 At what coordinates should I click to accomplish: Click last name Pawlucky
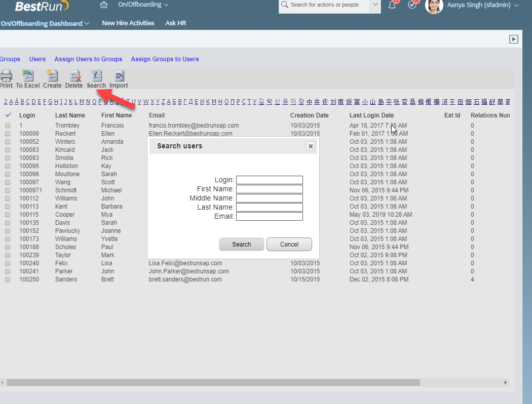(x=67, y=231)
